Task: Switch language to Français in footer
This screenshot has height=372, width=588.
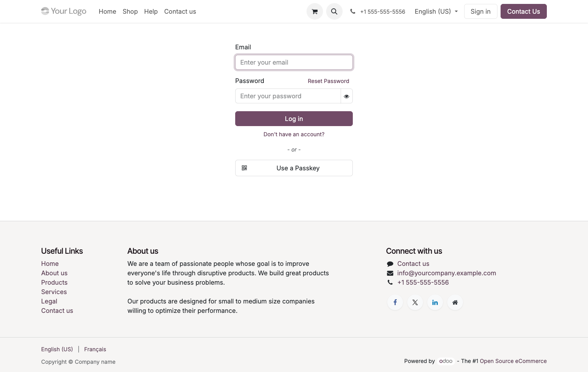Action: (95, 349)
